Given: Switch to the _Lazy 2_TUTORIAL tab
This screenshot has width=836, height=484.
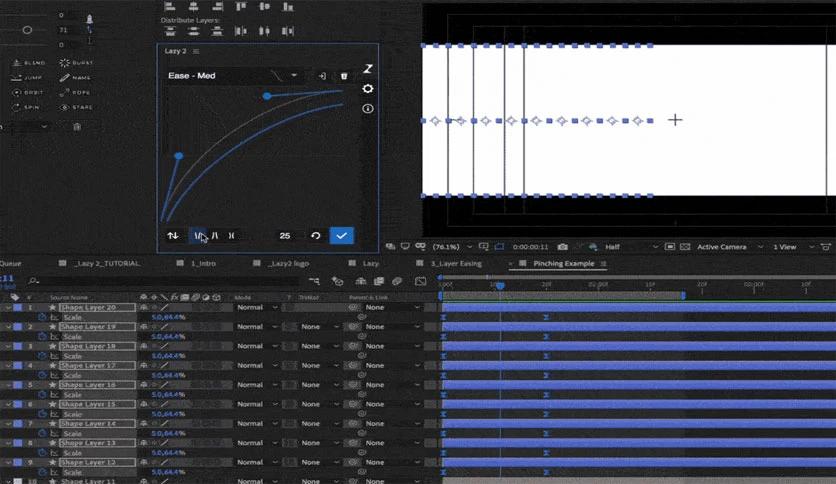Looking at the screenshot, I should tap(107, 263).
